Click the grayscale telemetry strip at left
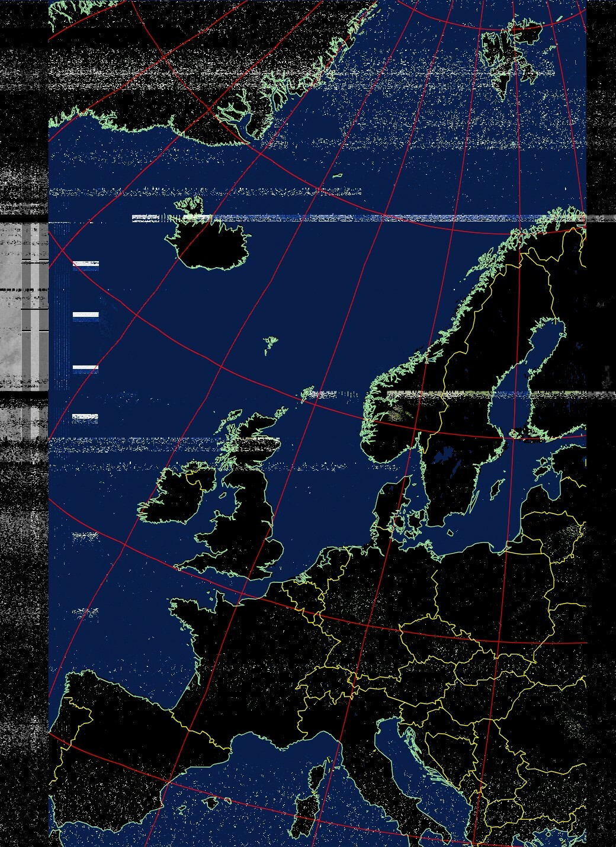This screenshot has width=616, height=847. click(x=24, y=308)
